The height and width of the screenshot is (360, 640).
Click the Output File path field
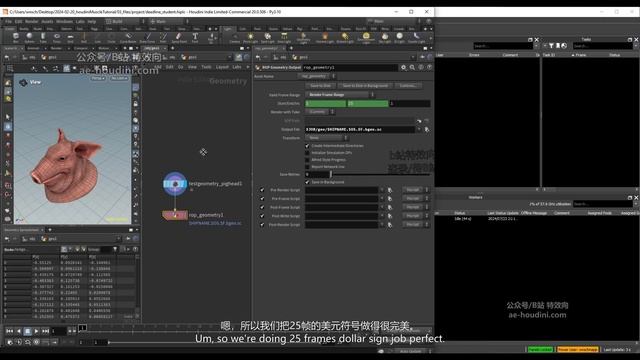(x=360, y=129)
